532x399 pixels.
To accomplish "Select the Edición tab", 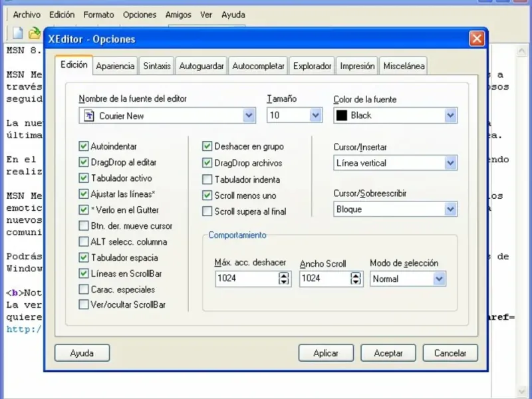I will (74, 65).
